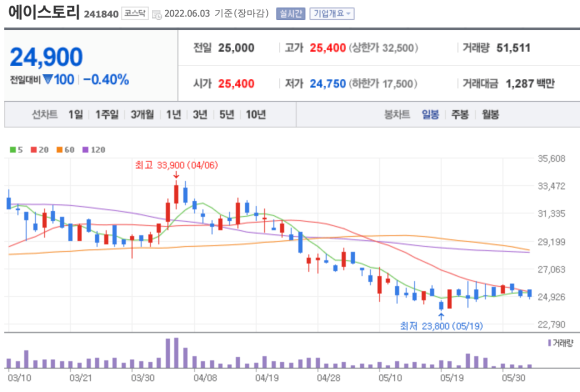Click the 실시간 button

pos(290,14)
